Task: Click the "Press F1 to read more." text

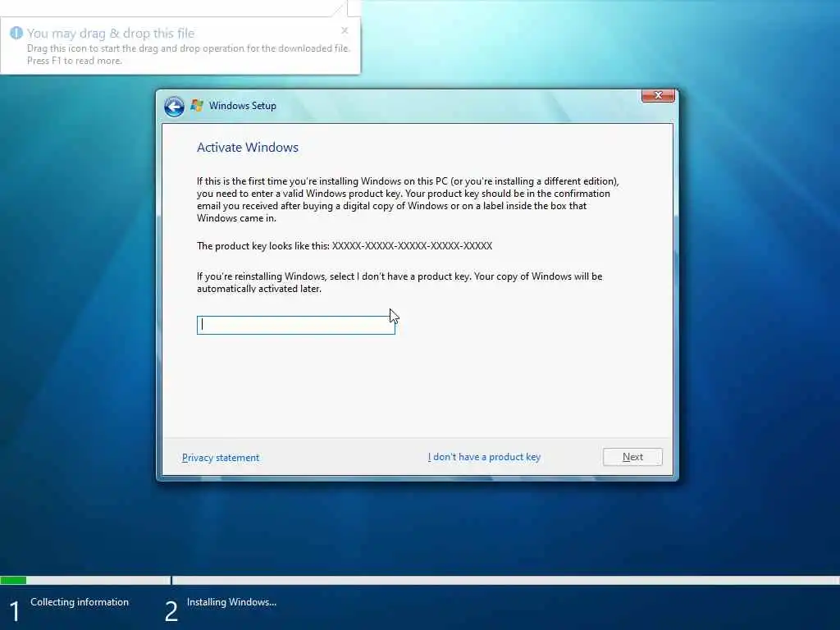Action: (x=75, y=61)
